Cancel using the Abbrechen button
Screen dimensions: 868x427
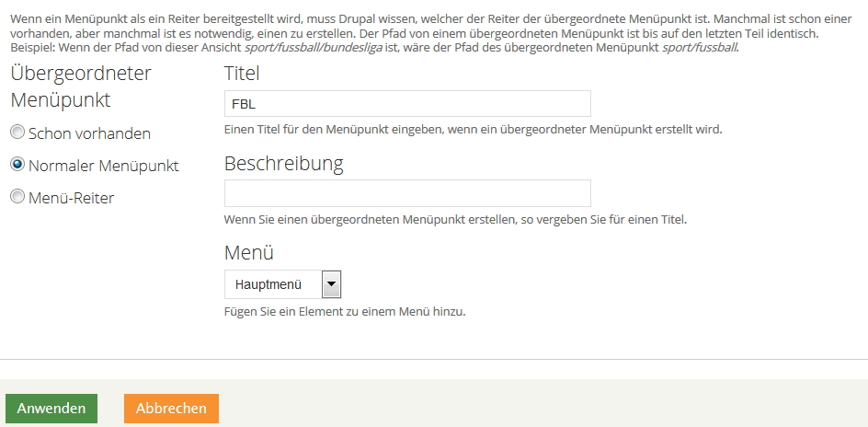171,409
